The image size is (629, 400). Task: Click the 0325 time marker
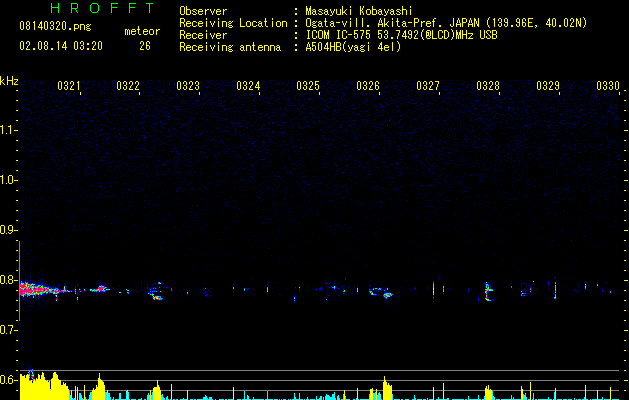(x=308, y=86)
